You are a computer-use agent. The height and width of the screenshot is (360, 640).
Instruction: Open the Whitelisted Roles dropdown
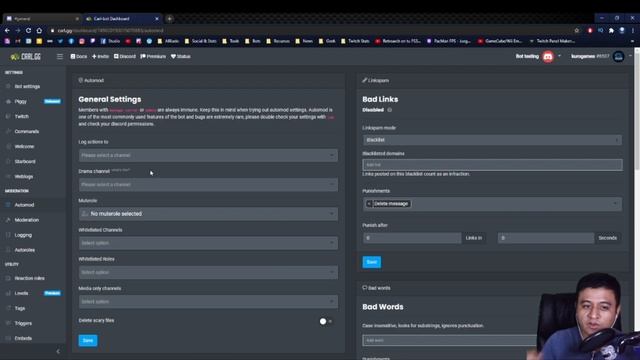point(208,272)
